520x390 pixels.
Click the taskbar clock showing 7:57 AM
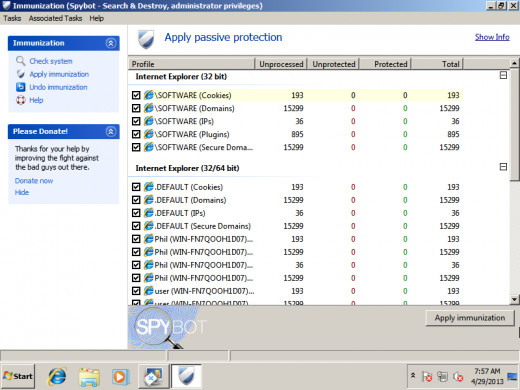pos(487,376)
